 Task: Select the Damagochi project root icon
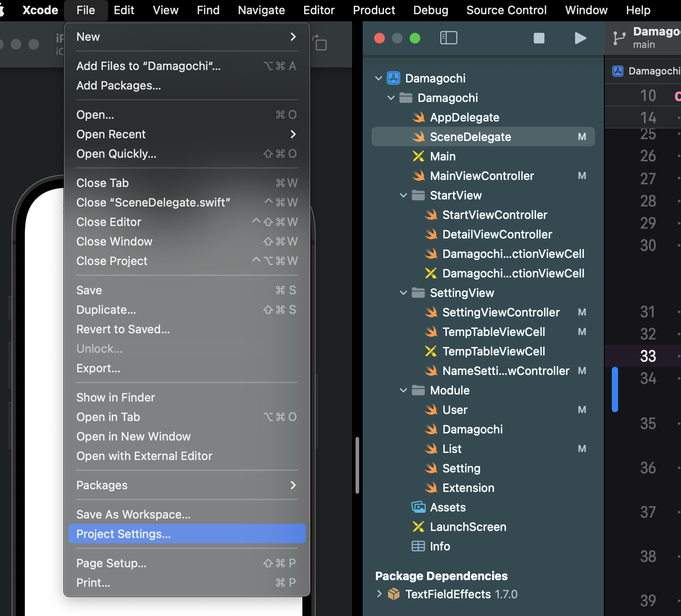[394, 78]
